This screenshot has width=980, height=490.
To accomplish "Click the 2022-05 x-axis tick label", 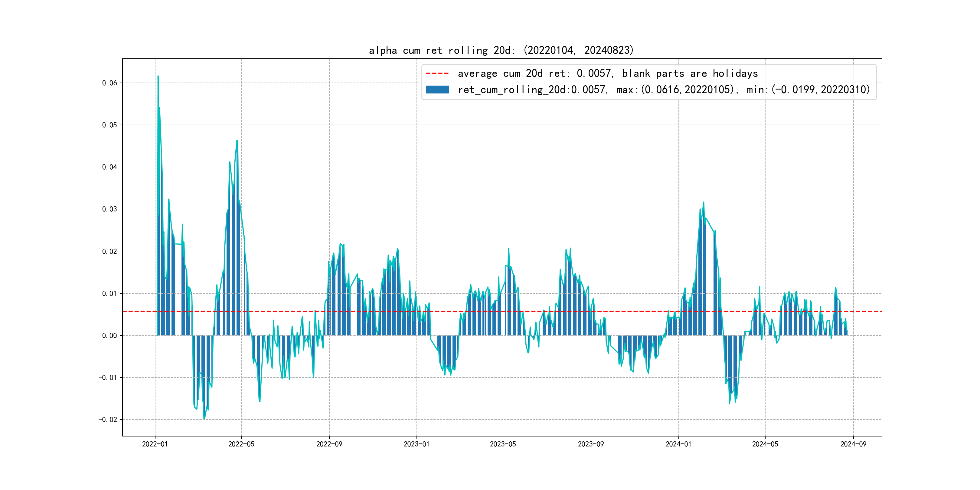I will [x=241, y=444].
